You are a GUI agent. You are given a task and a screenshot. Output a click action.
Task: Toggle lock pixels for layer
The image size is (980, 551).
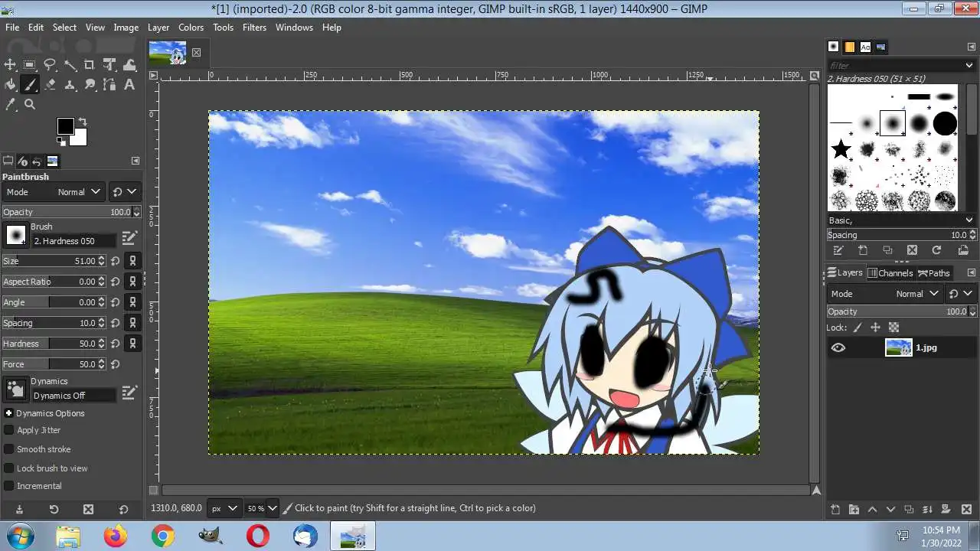click(x=857, y=328)
